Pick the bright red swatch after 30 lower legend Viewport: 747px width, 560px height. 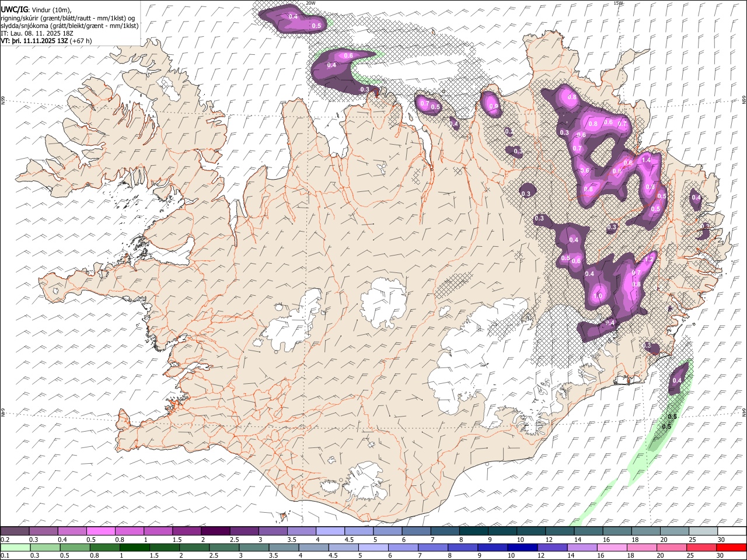(732, 547)
